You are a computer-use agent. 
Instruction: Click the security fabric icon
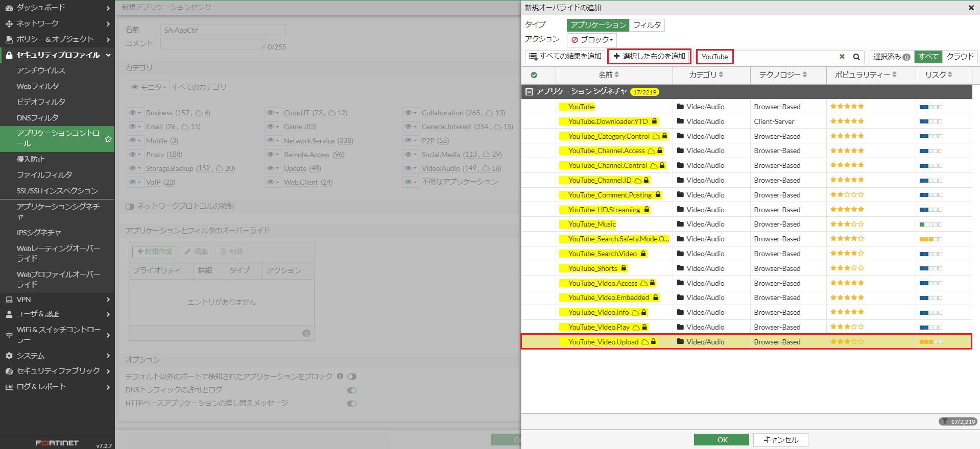[9, 371]
